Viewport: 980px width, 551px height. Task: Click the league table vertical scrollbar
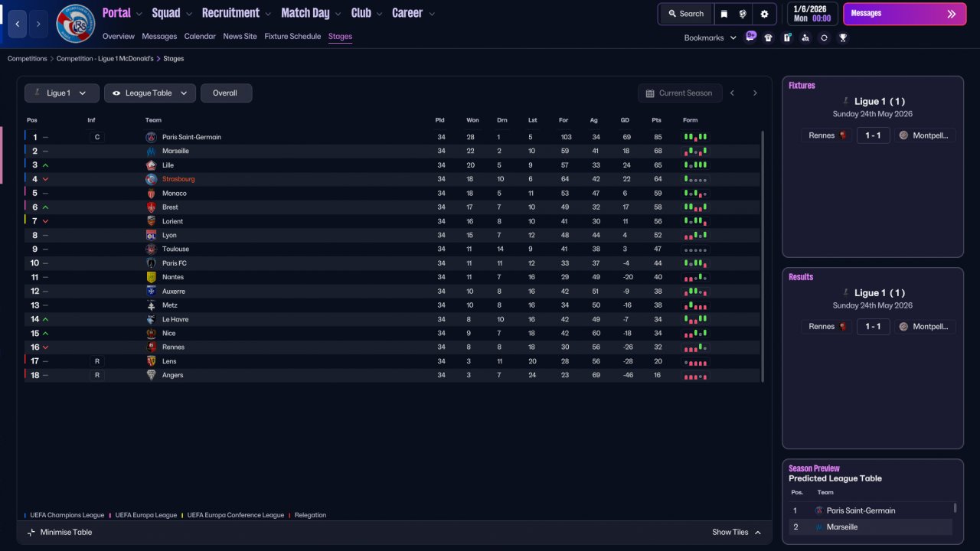763,256
